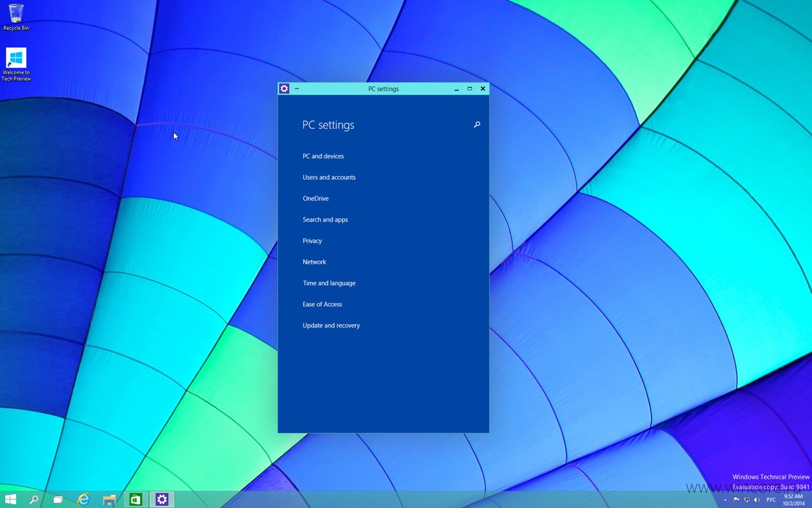
Task: Open the Start menu Windows button
Action: click(11, 500)
